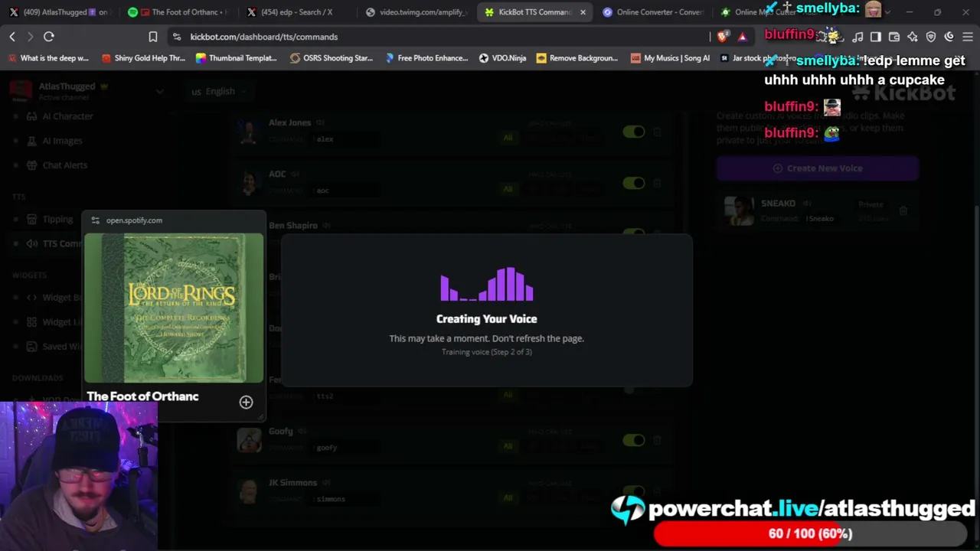980x551 pixels.
Task: Open the OSRS Shooting Star bookmark
Action: 331,58
